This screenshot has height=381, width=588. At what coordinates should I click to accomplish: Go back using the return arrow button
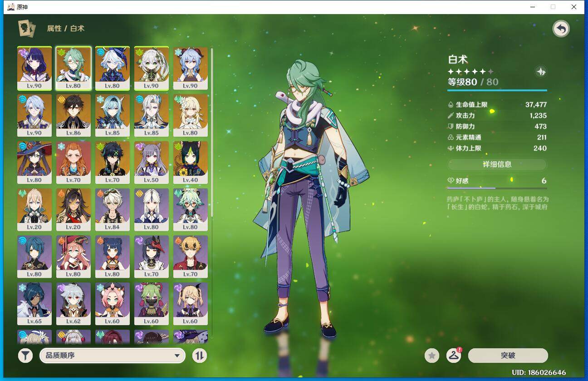pyautogui.click(x=561, y=29)
